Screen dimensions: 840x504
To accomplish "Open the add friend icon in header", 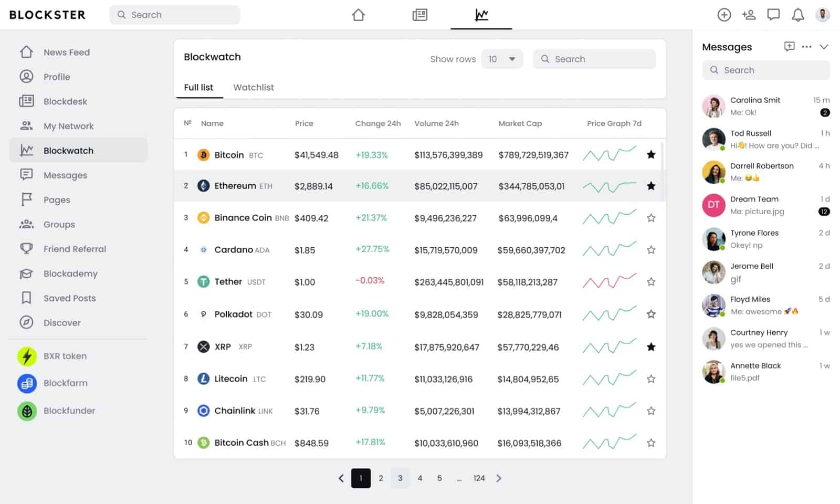I will coord(749,15).
